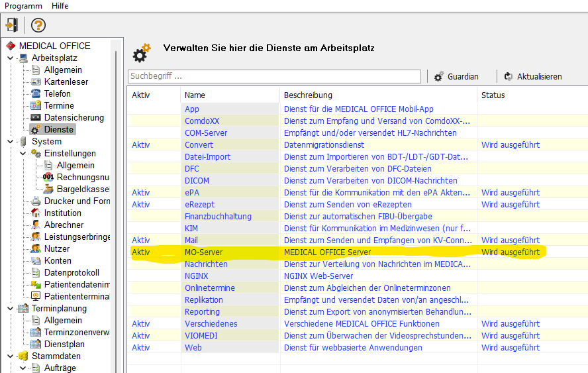588x373 pixels.
Task: Select the Convert service name
Action: (199, 145)
